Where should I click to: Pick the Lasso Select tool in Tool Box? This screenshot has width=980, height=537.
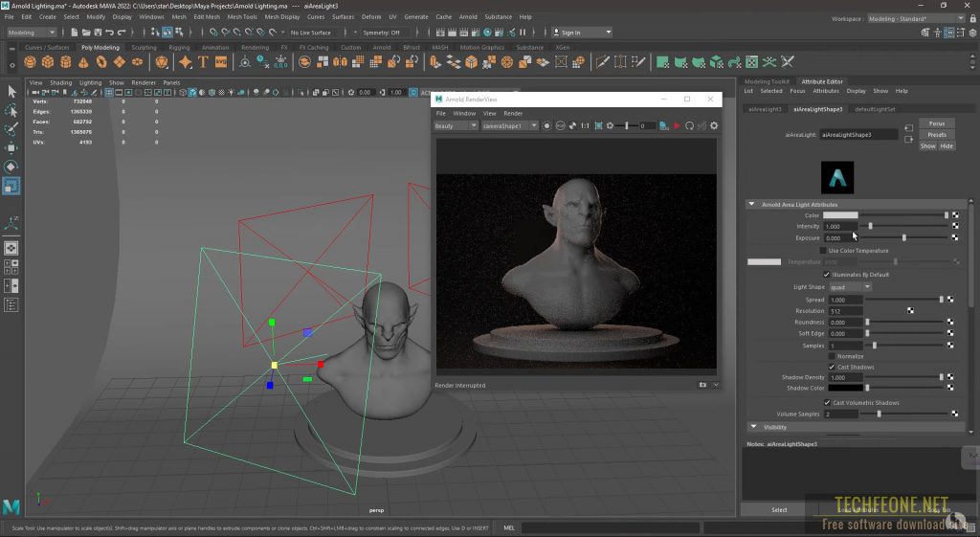(x=11, y=111)
